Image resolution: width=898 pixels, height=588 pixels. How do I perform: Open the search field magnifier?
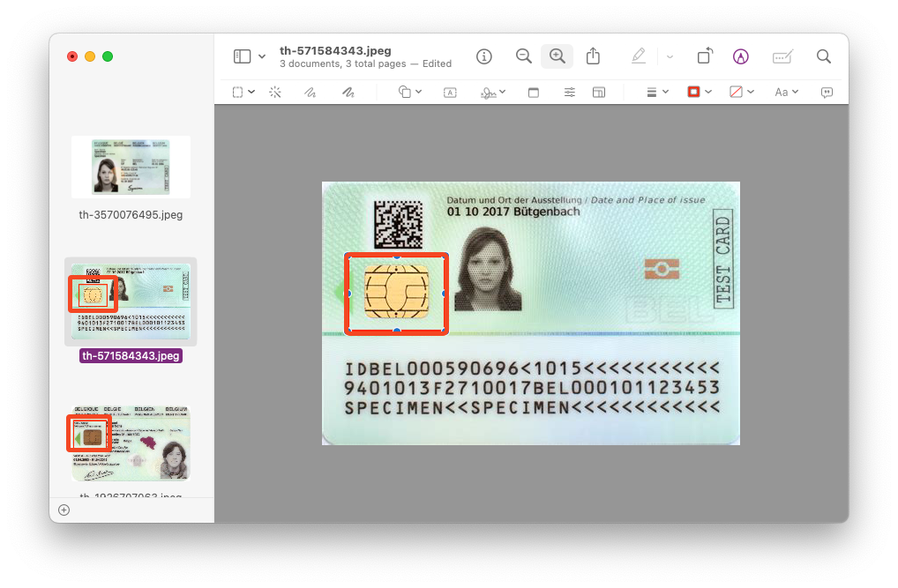824,56
